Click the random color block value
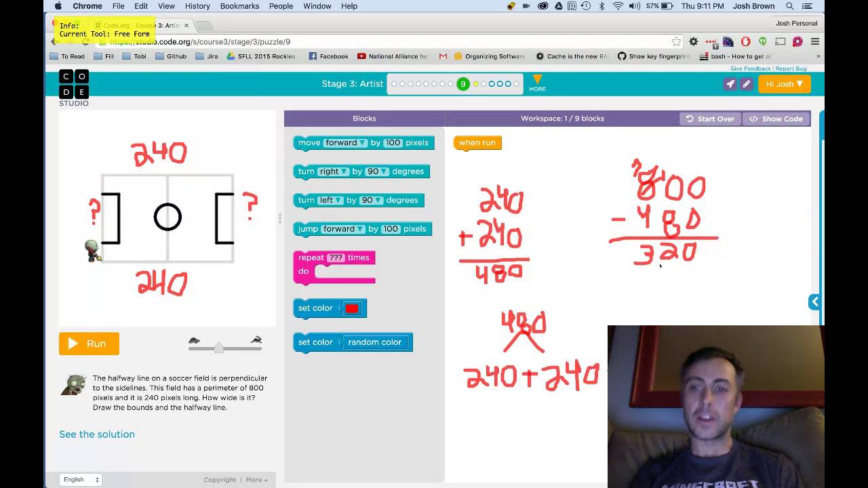The width and height of the screenshot is (868, 488). click(374, 342)
